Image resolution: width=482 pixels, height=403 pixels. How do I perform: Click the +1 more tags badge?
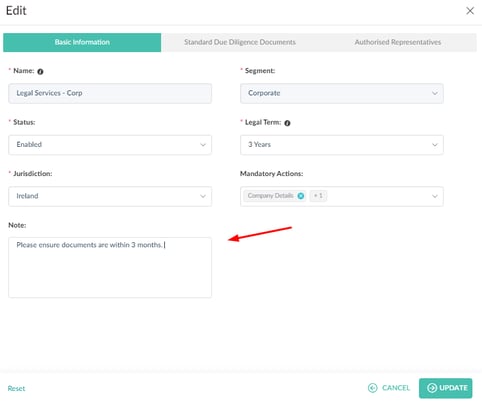pyautogui.click(x=318, y=196)
